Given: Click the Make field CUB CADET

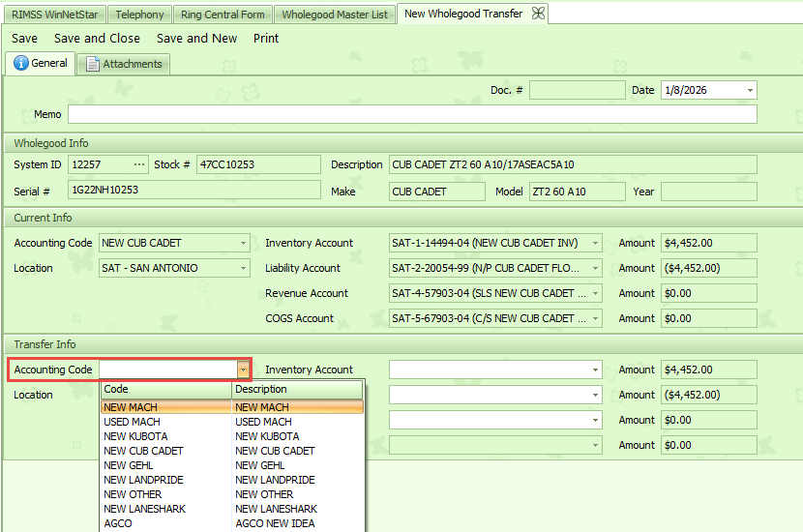Looking at the screenshot, I should 437,192.
